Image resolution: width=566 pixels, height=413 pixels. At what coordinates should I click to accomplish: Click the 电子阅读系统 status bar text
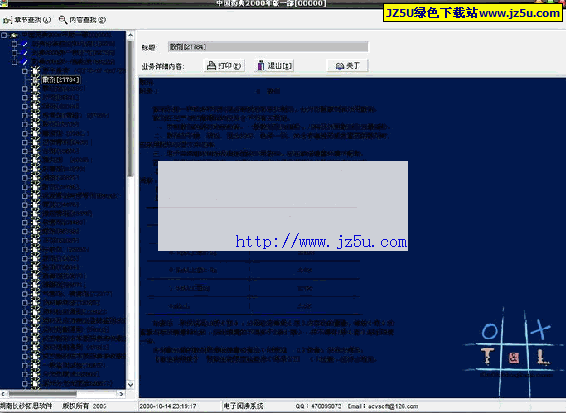[x=243, y=406]
